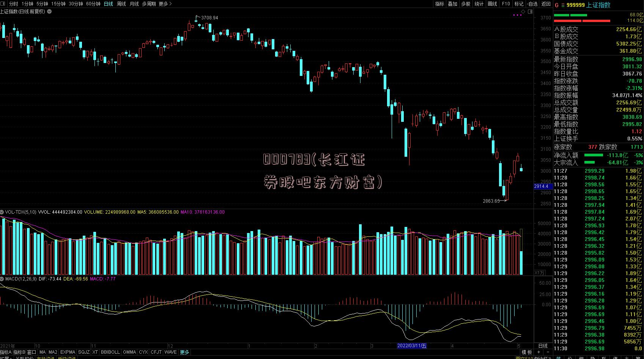Viewport: 644px width, 359px height.
Task: Click the 2022/03/11/五 date marker on the timeline
Action: pos(412,346)
